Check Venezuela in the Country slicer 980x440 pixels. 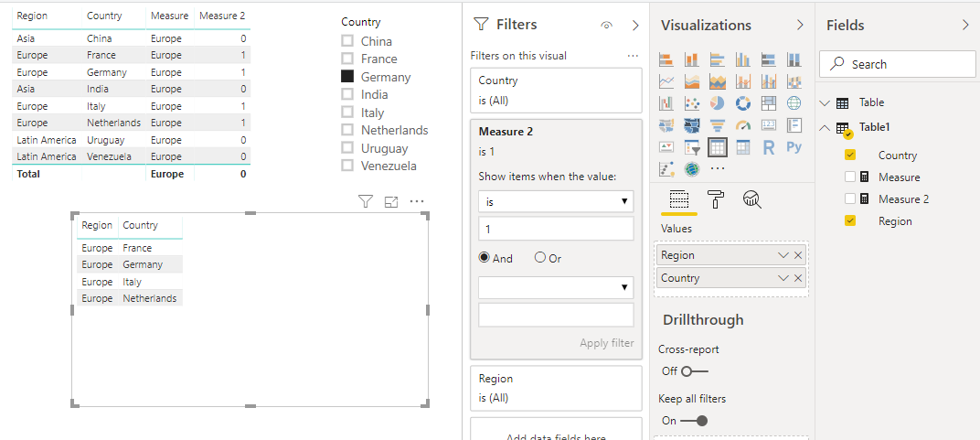[346, 166]
